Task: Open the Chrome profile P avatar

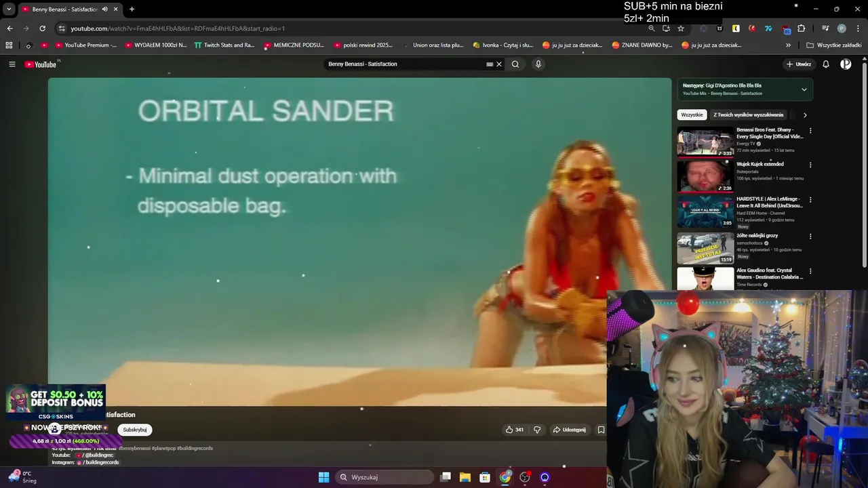Action: click(842, 28)
